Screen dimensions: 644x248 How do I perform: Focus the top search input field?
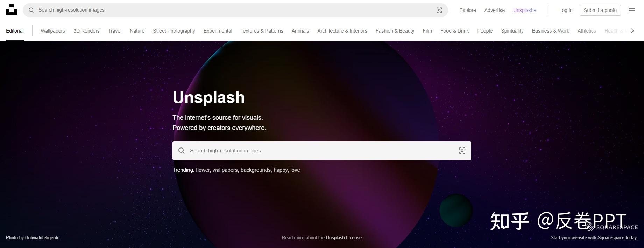point(235,10)
